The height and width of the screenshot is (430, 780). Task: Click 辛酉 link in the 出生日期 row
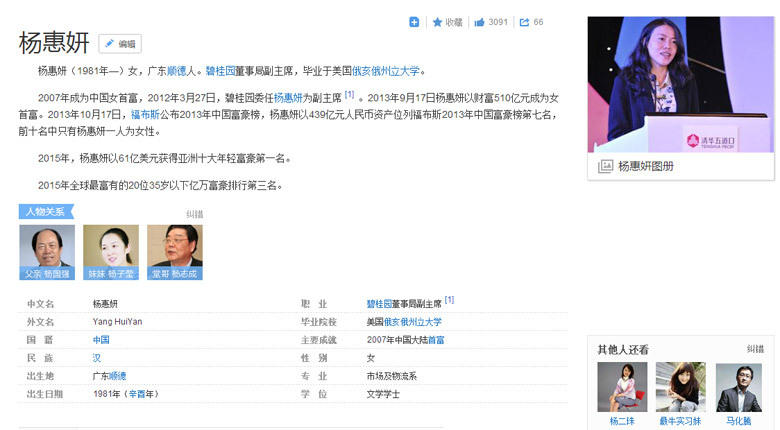pyautogui.click(x=137, y=394)
